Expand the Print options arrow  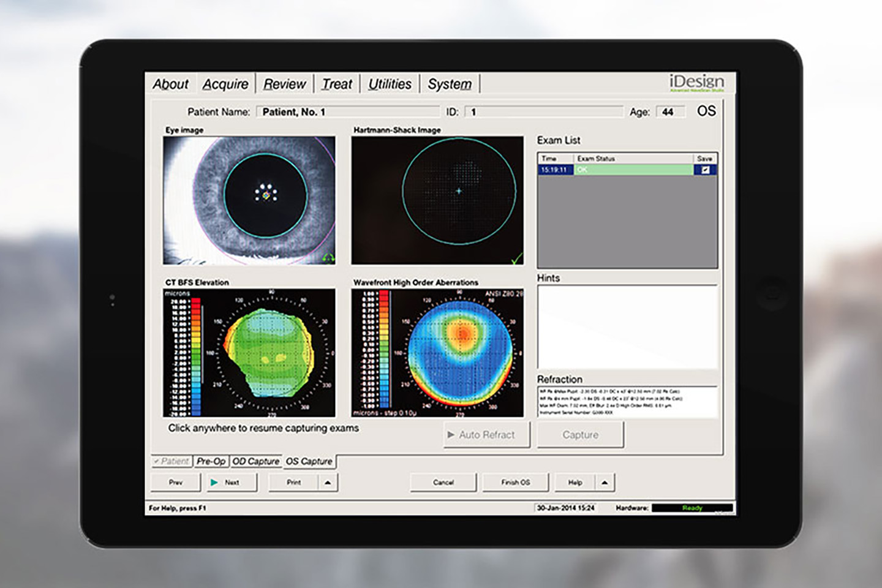(328, 483)
